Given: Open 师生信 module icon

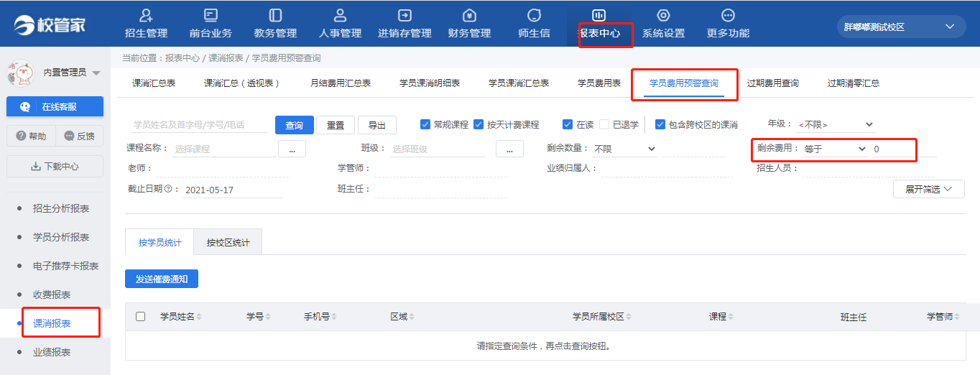Looking at the screenshot, I should click(x=534, y=15).
